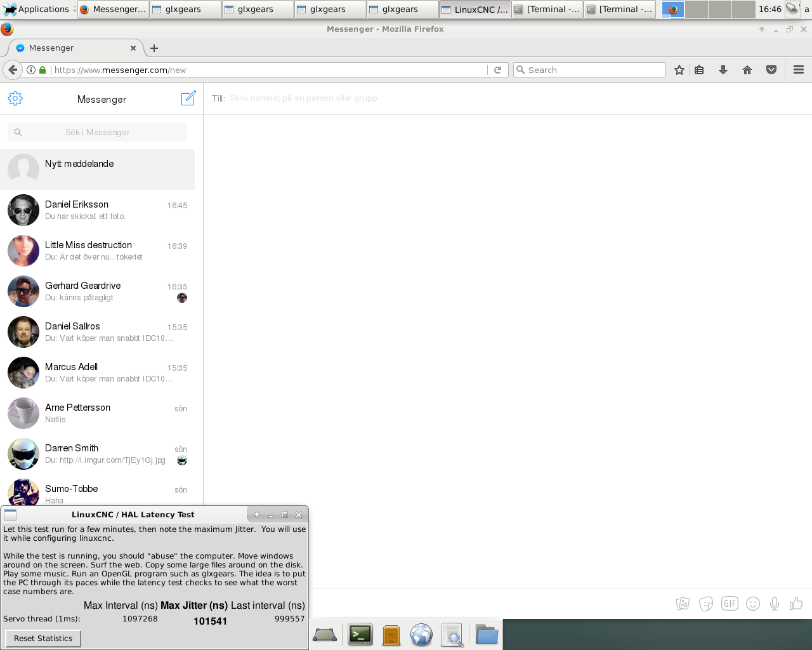
Task: Open Messenger settings gear icon
Action: (15, 98)
